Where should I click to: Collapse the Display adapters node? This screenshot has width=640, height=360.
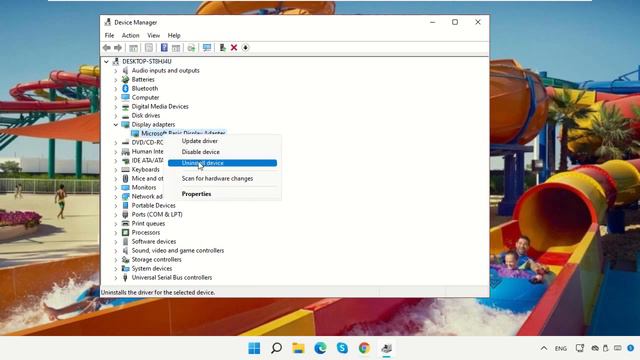[116, 124]
